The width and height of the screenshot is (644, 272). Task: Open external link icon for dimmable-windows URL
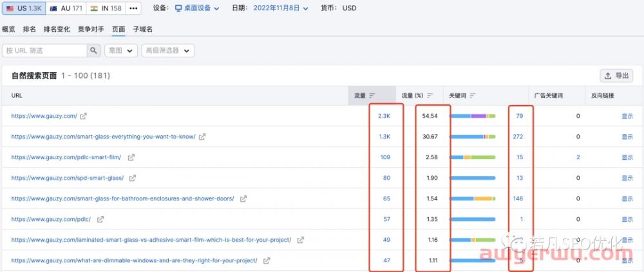point(267,260)
